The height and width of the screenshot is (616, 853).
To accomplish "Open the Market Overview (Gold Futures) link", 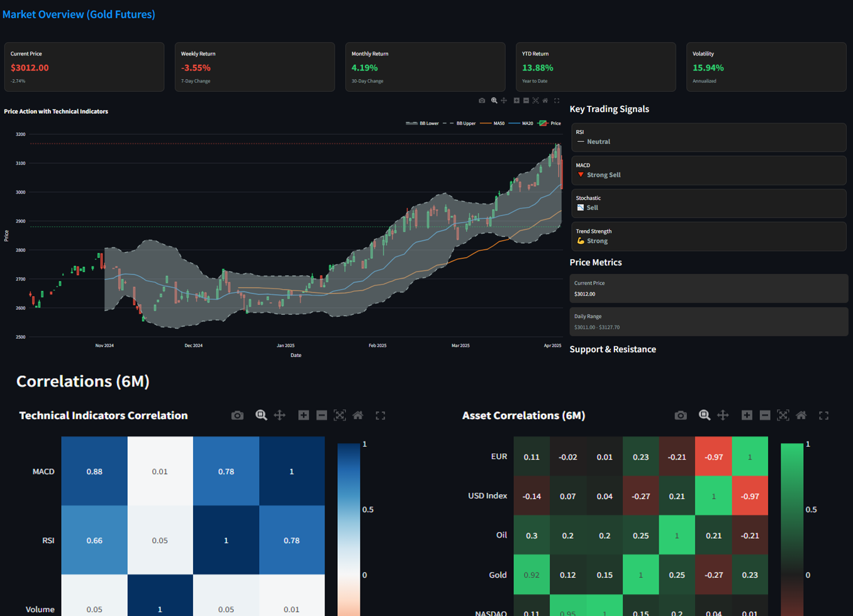I will tap(78, 14).
